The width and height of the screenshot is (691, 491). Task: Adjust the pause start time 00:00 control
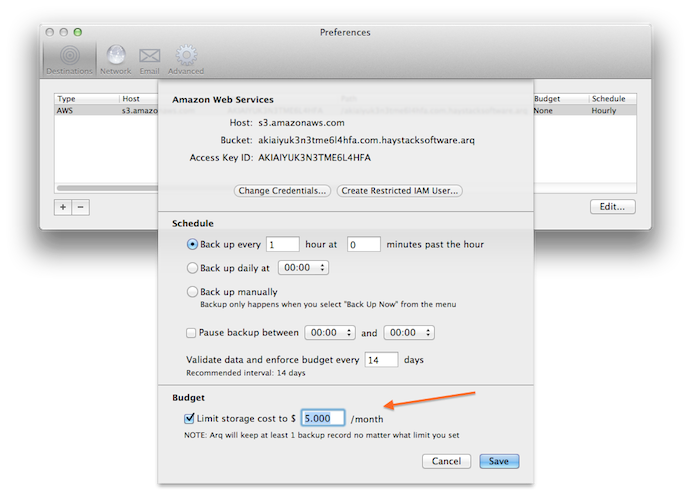pyautogui.click(x=330, y=332)
